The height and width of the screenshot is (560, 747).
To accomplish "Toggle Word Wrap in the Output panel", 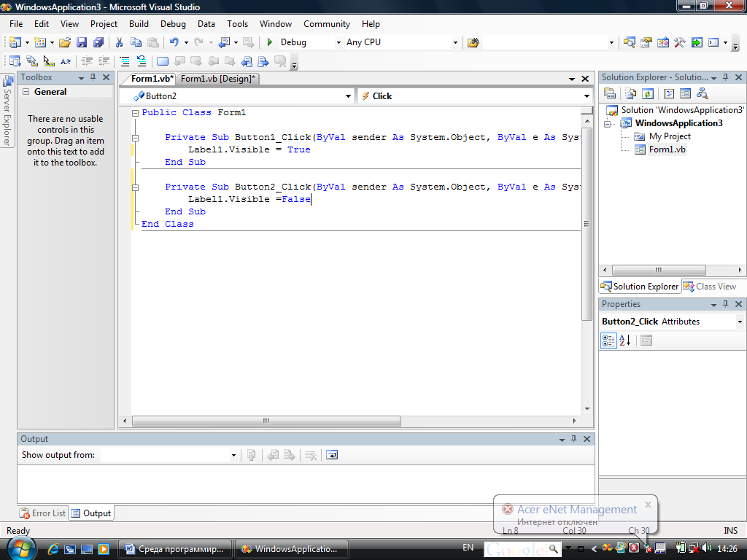I will 332,455.
